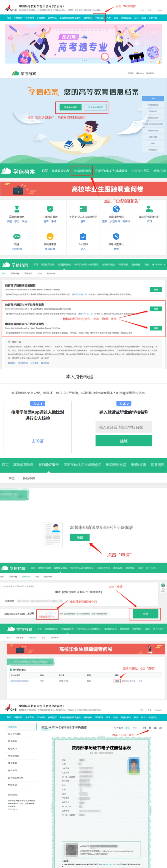Click 联系我们 link in 学信档案 header

pyautogui.click(x=150, y=73)
